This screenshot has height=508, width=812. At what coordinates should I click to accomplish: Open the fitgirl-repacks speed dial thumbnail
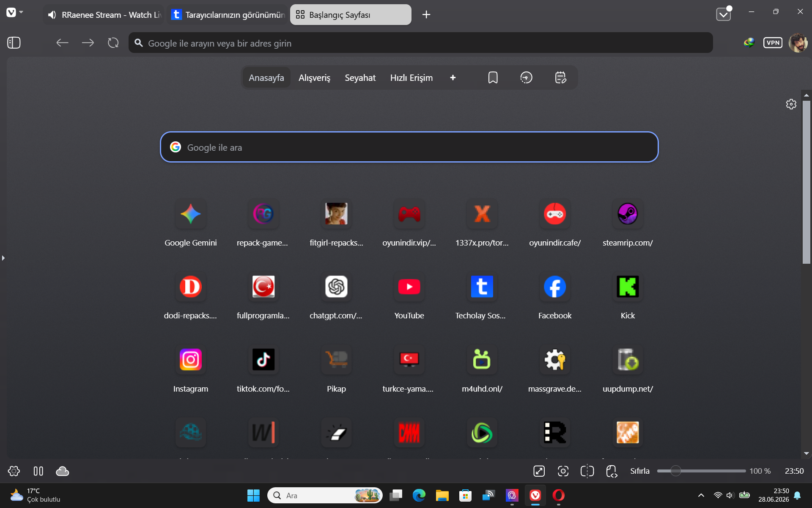coord(336,214)
